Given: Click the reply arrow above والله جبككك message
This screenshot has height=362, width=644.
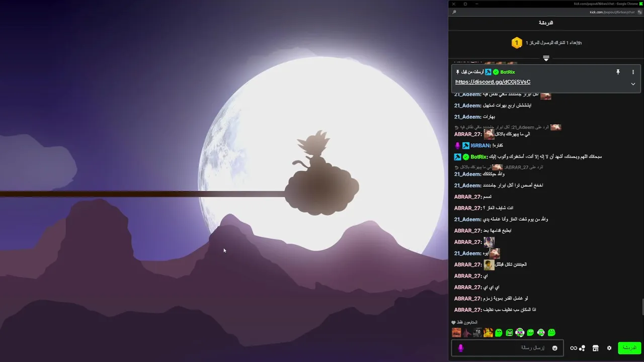Looking at the screenshot, I should point(456,167).
